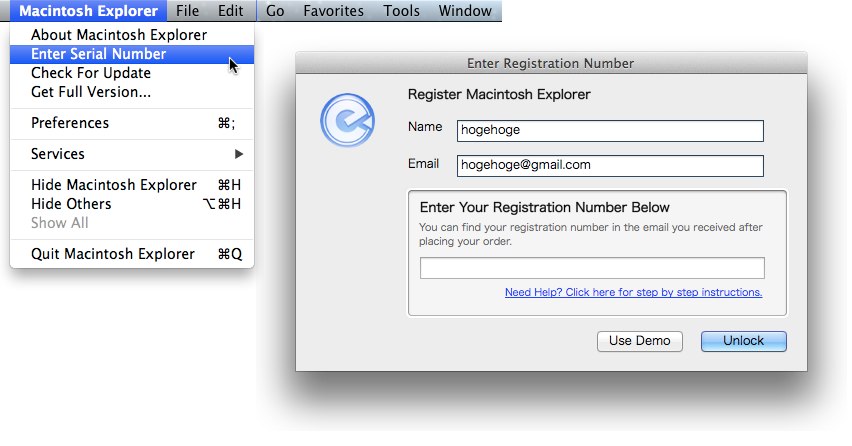
Task: Select Enter Serial Number menu item
Action: pos(132,54)
